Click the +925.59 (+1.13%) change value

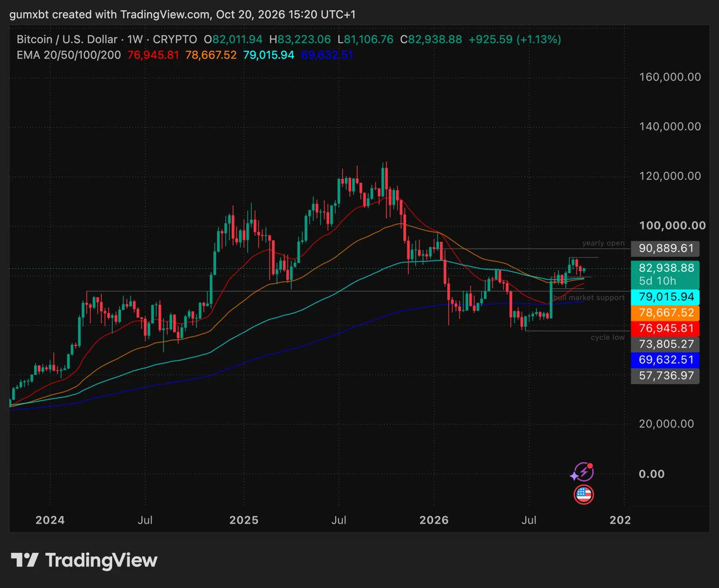[515, 40]
